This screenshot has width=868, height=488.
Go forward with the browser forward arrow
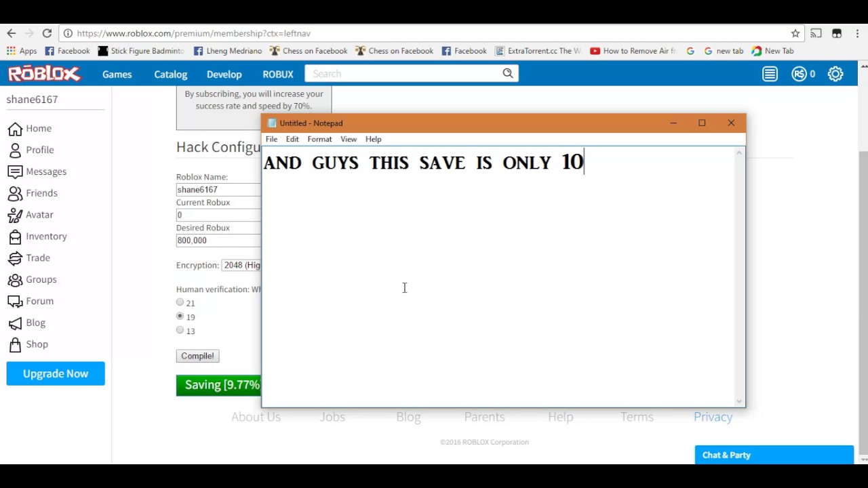coord(29,33)
